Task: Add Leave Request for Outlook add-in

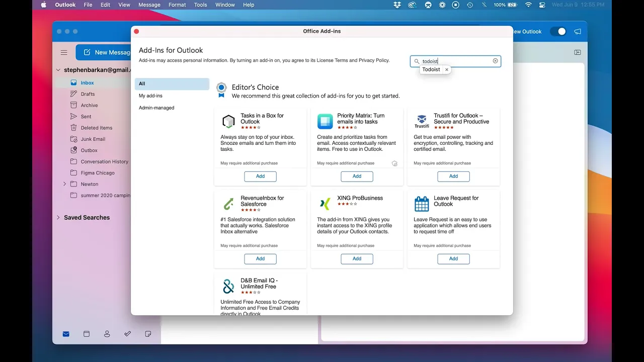Action: tap(453, 259)
